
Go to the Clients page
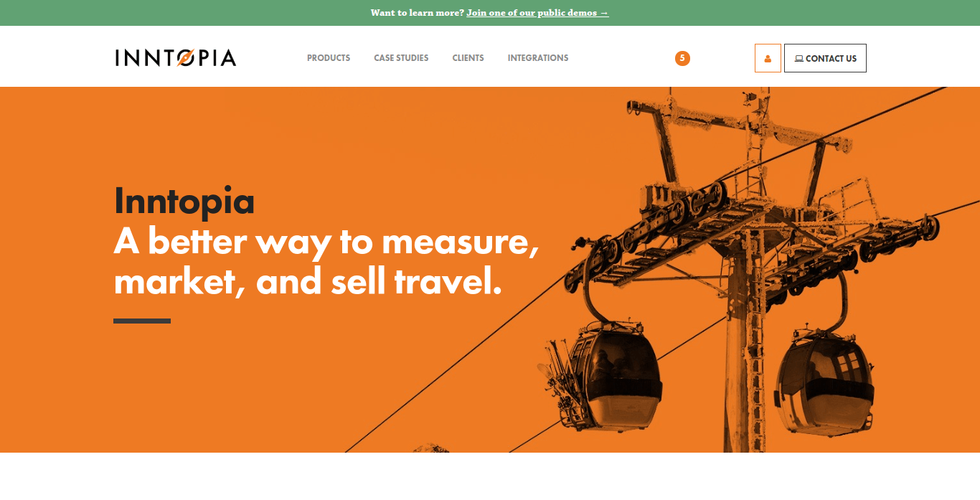coord(468,58)
